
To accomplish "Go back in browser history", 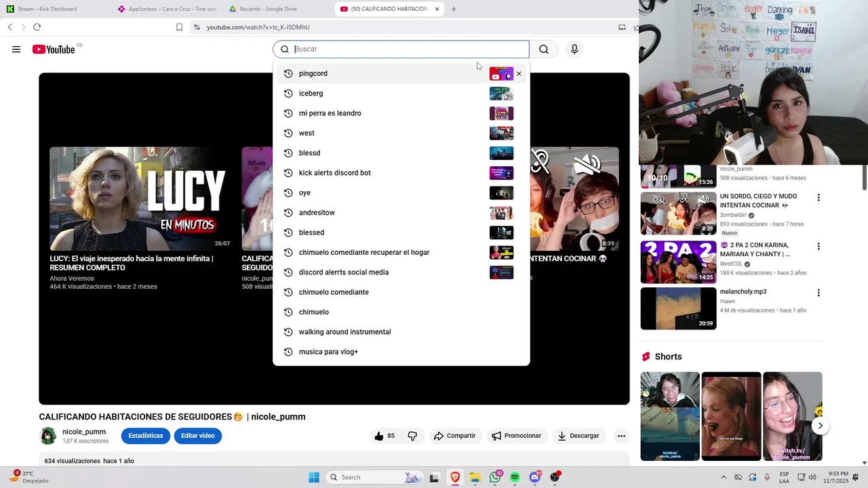I will 9,27.
